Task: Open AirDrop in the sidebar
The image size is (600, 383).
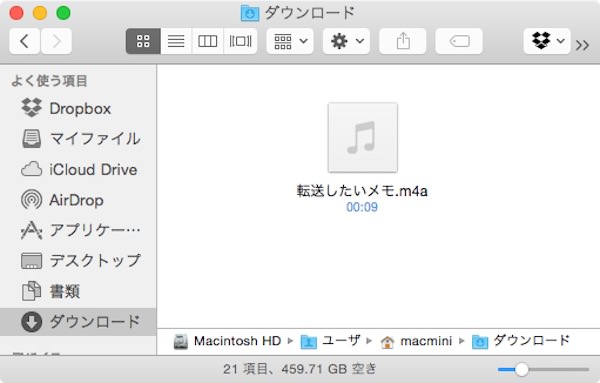Action: click(x=78, y=200)
